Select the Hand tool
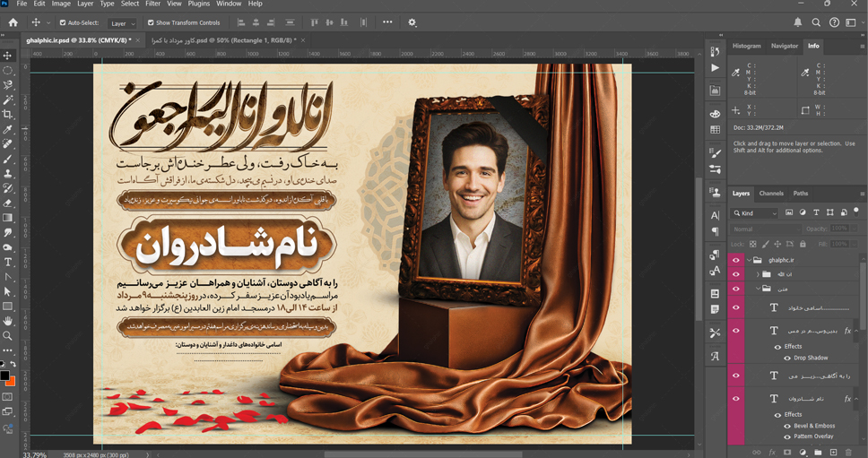868x458 pixels. pyautogui.click(x=8, y=321)
